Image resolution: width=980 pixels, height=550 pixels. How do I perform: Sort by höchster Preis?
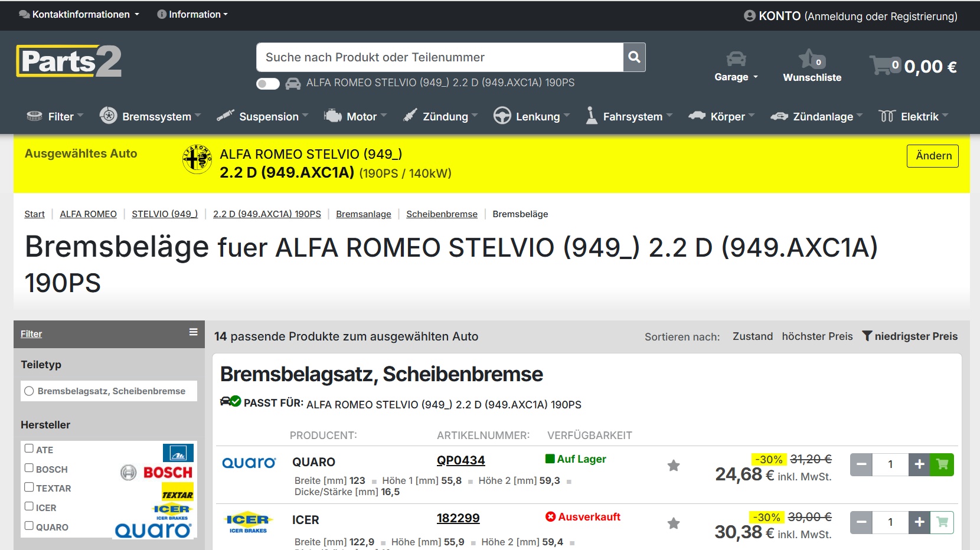click(818, 336)
